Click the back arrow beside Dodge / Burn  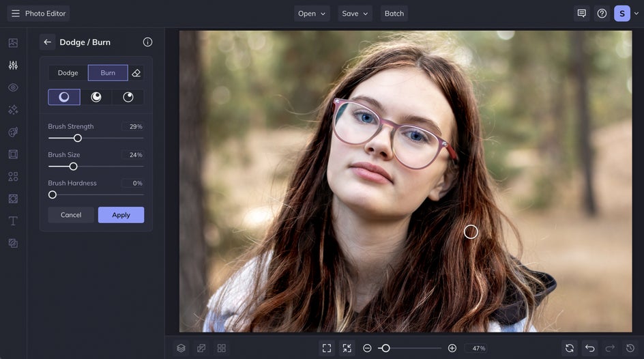pyautogui.click(x=47, y=42)
